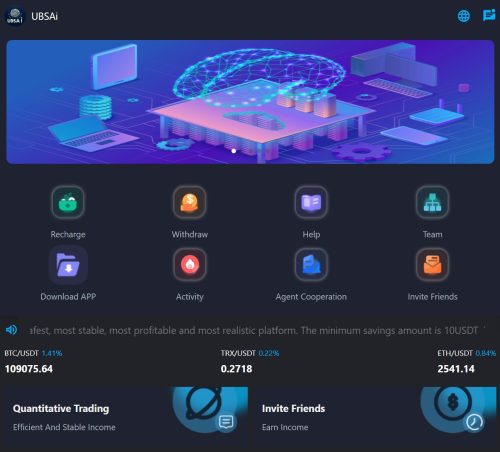This screenshot has height=452, width=500.
Task: Select the TRX/USDT price ticker
Action: pyautogui.click(x=250, y=361)
